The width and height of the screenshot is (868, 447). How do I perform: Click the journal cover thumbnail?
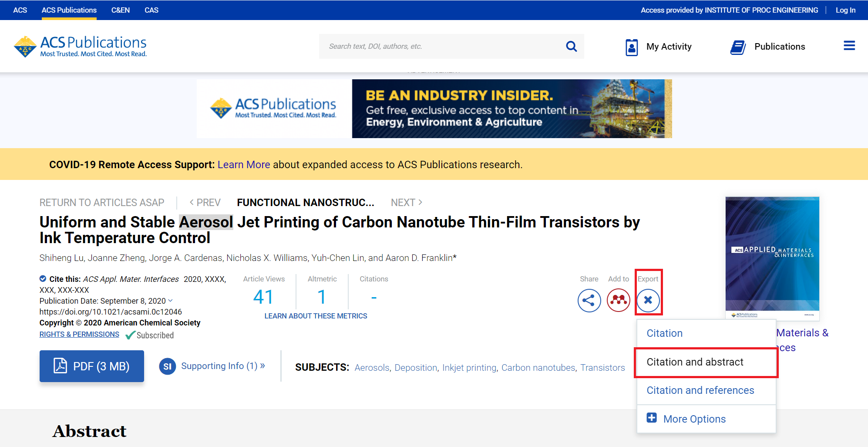(x=772, y=258)
